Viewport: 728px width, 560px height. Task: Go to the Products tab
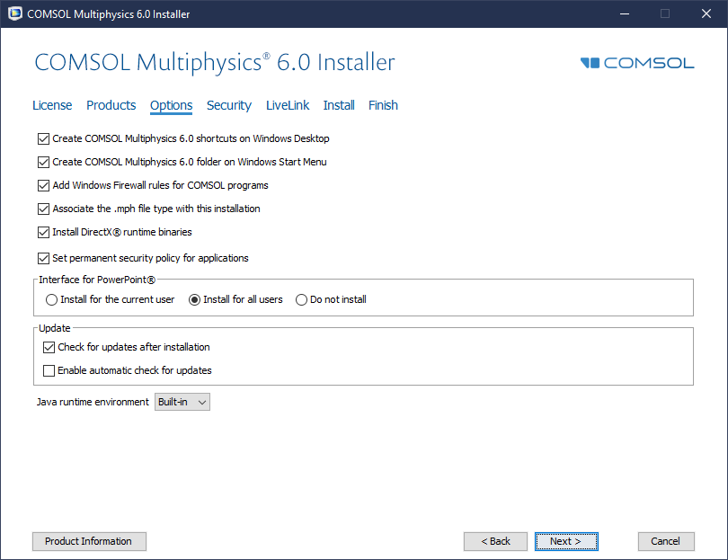coord(111,105)
